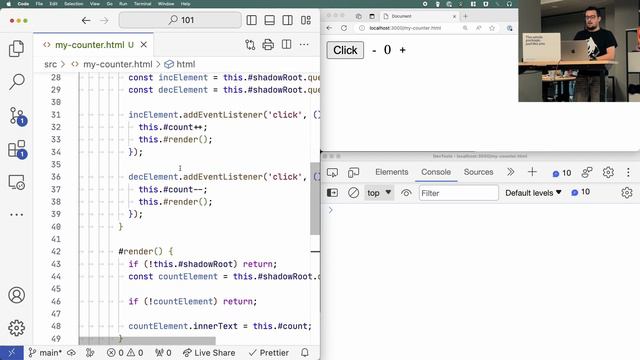
Task: Switch to the Elements tab in DevTools
Action: (391, 172)
